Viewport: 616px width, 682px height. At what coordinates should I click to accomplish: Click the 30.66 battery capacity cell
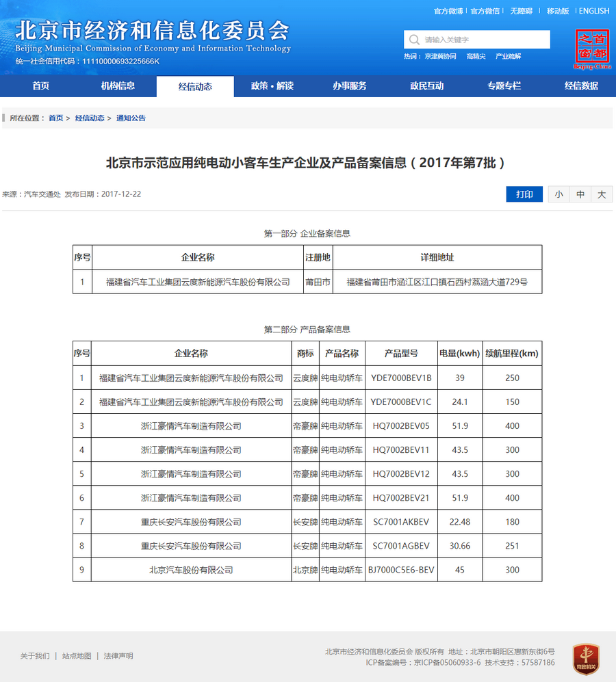tap(460, 546)
